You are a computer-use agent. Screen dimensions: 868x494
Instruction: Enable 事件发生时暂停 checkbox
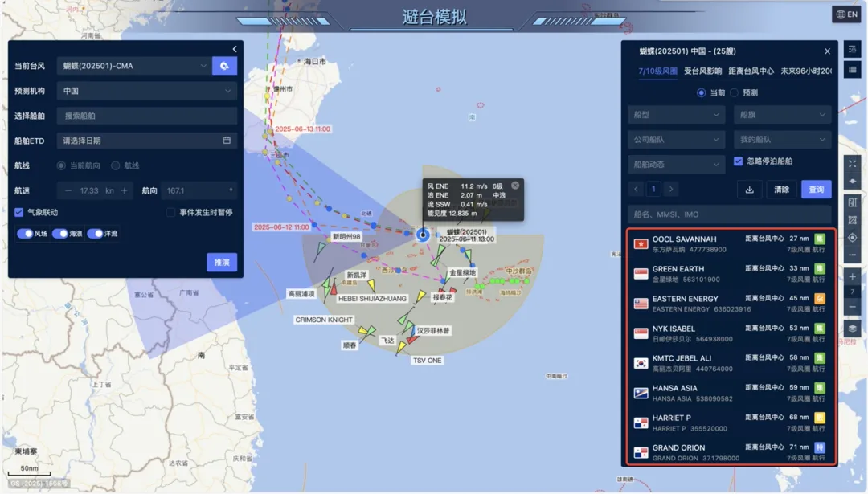coord(170,212)
